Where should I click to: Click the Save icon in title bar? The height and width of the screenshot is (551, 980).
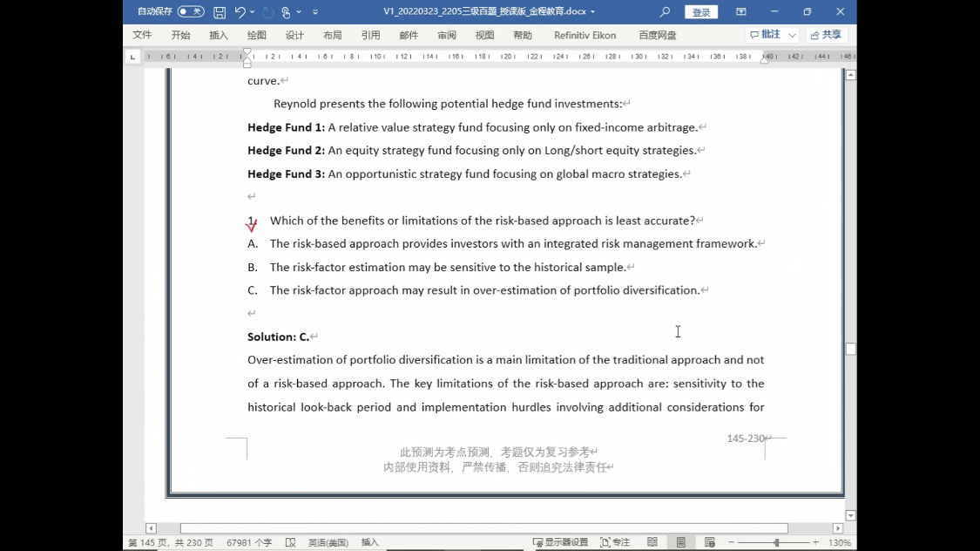(220, 12)
